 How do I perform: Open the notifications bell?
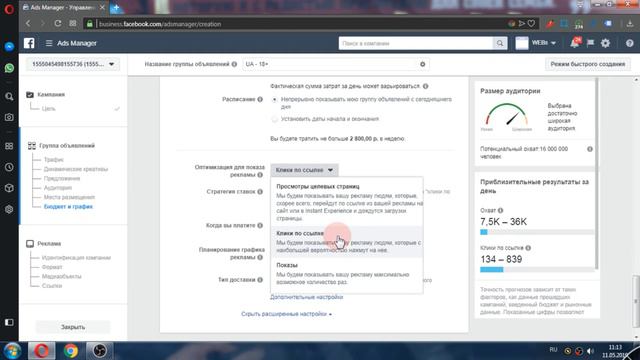pos(575,43)
